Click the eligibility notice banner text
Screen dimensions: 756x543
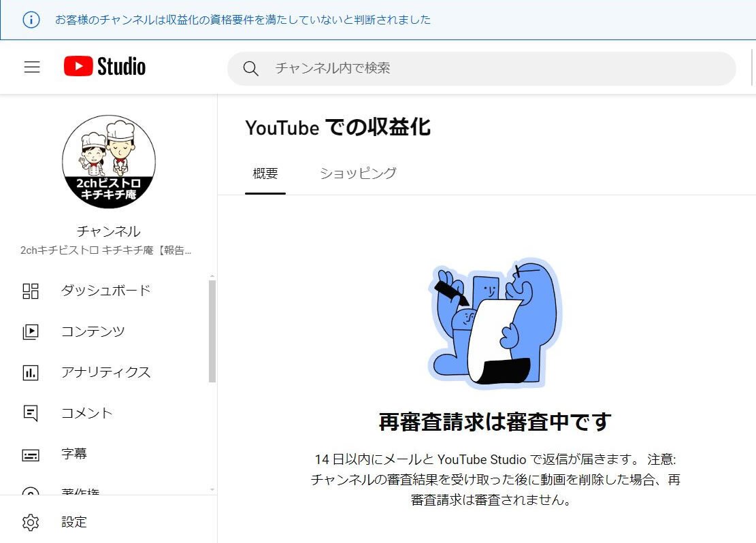click(242, 20)
